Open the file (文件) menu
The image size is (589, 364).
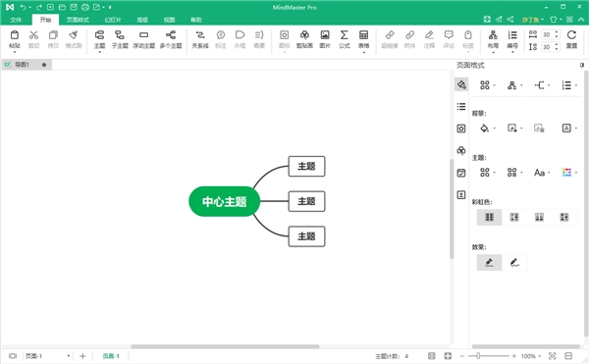(16, 20)
